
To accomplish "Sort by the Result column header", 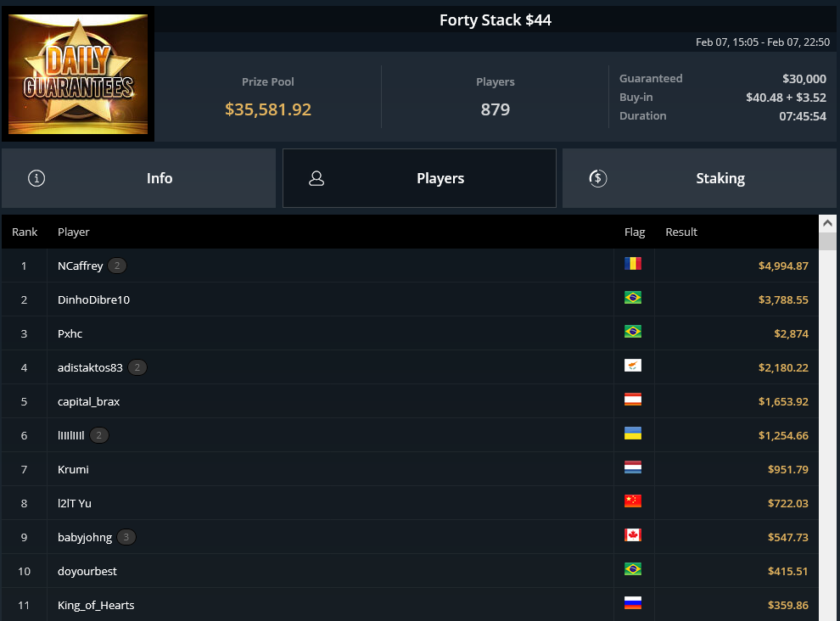I will [680, 232].
